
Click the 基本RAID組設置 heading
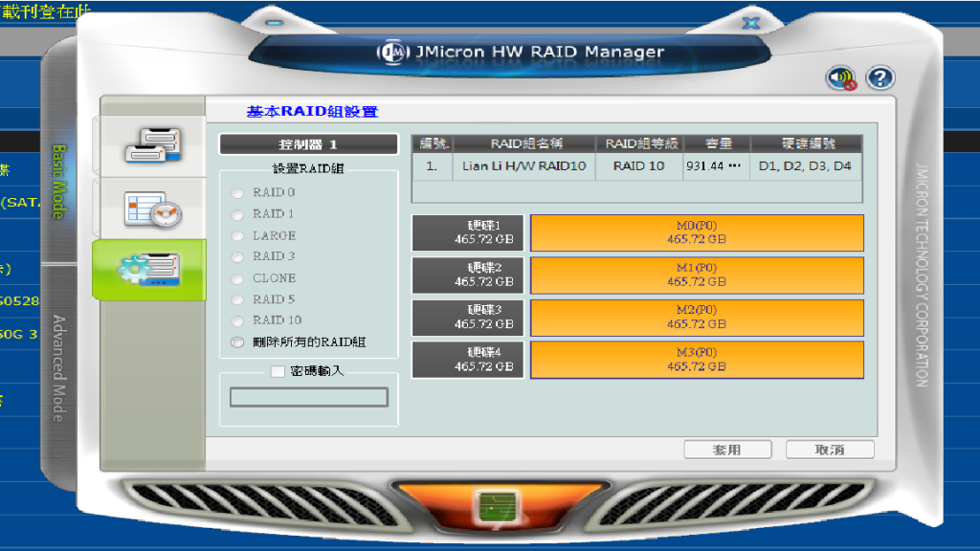(x=313, y=112)
